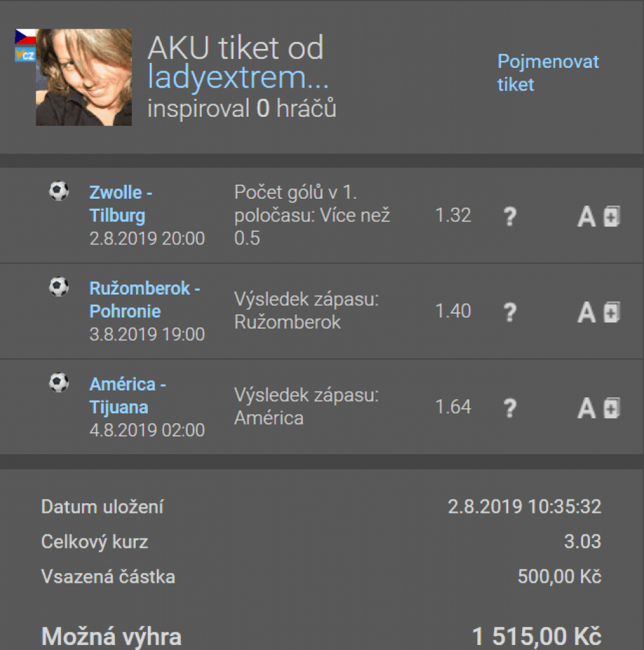Click the question mark status on the 1.64 row
644x650 pixels.
(x=510, y=408)
